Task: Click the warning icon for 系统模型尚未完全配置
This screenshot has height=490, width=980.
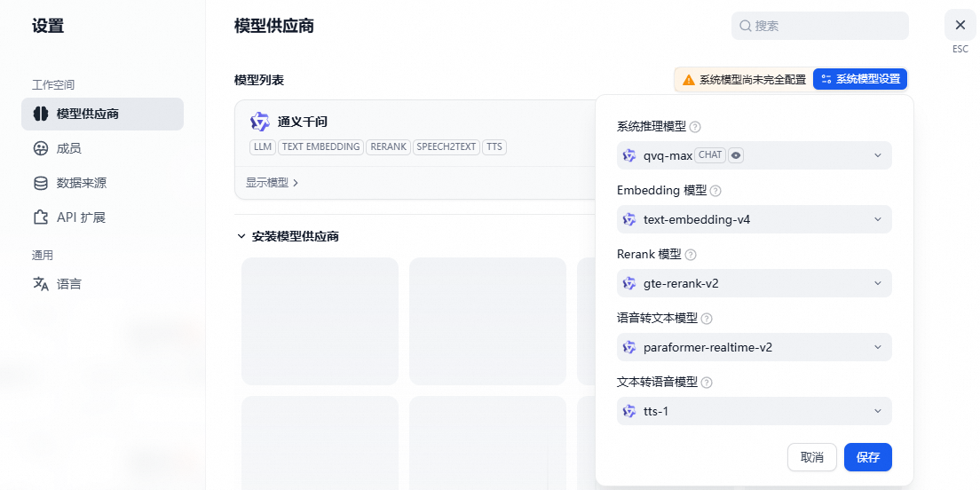Action: [689, 79]
